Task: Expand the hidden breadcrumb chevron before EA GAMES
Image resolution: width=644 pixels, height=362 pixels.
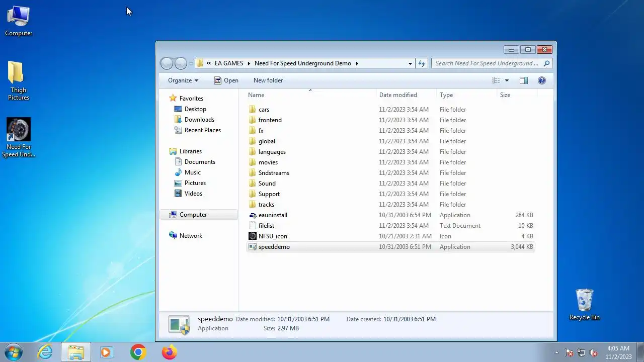Action: pos(208,63)
